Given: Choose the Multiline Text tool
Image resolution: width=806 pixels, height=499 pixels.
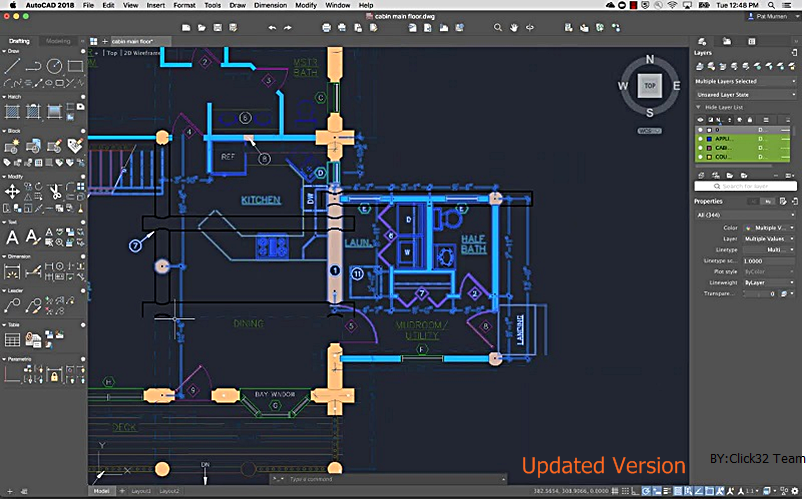Looking at the screenshot, I should [x=13, y=237].
